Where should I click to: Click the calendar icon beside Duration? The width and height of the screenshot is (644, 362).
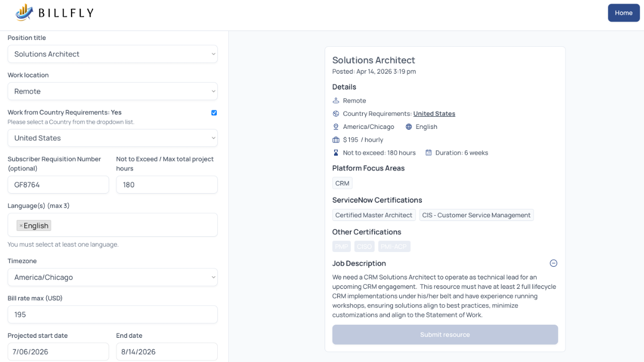click(428, 153)
